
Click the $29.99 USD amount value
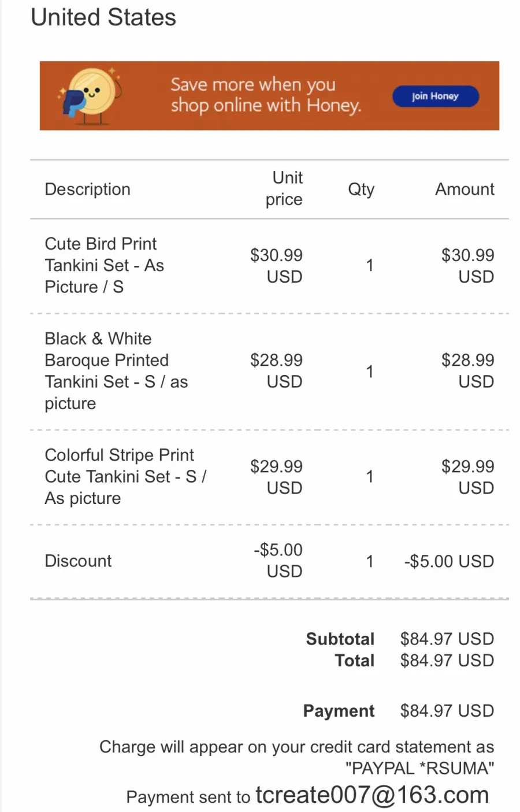coord(468,477)
